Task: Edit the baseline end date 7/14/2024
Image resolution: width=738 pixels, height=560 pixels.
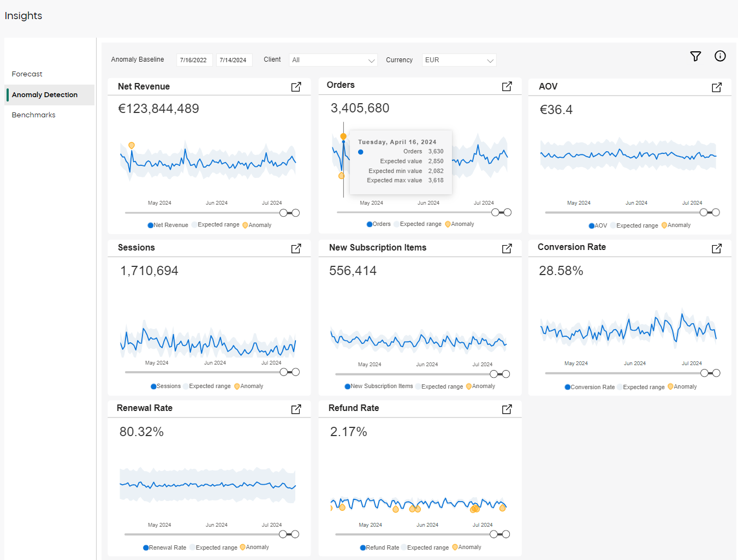Action: click(x=234, y=60)
